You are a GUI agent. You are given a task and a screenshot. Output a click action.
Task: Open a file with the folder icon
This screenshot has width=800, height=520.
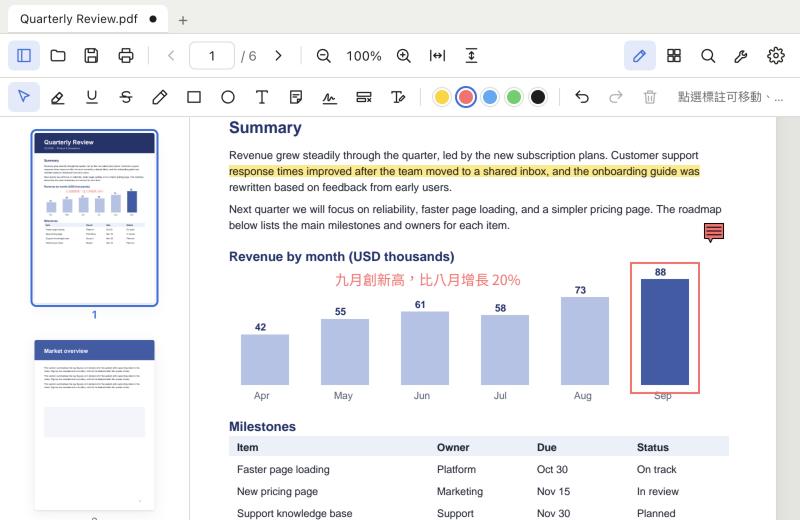click(x=58, y=56)
